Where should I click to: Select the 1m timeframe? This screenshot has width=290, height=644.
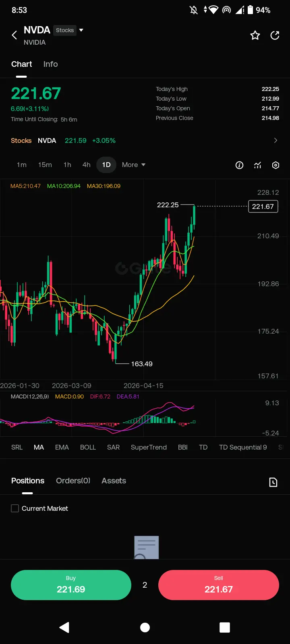coord(22,165)
